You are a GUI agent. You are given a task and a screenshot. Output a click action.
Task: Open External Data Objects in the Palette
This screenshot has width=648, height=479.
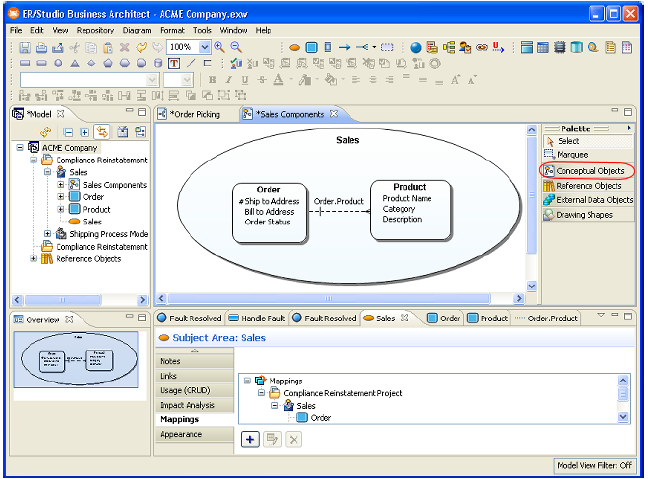[588, 200]
